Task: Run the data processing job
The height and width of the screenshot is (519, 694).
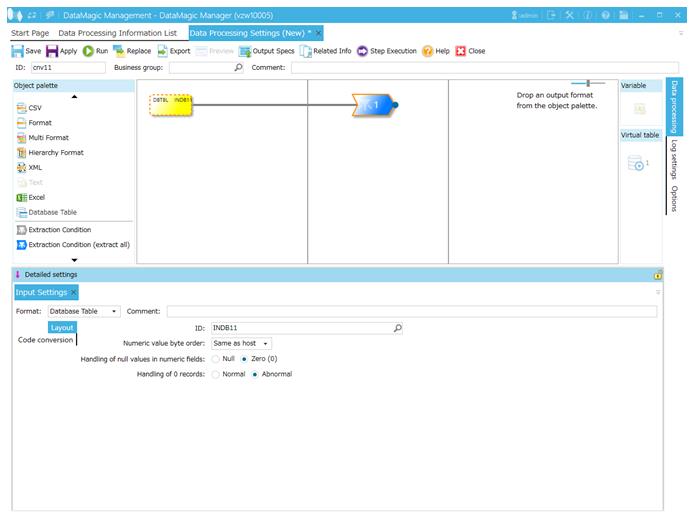Action: click(88, 51)
